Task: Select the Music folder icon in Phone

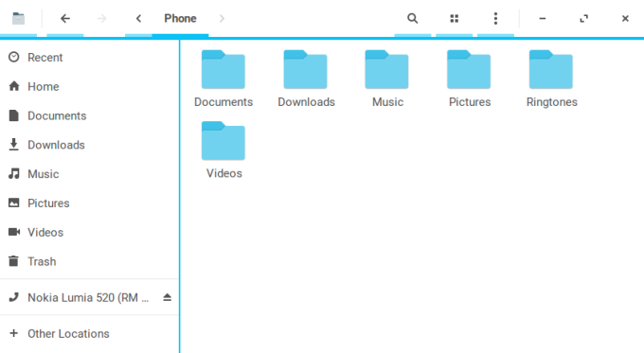Action: (387, 69)
